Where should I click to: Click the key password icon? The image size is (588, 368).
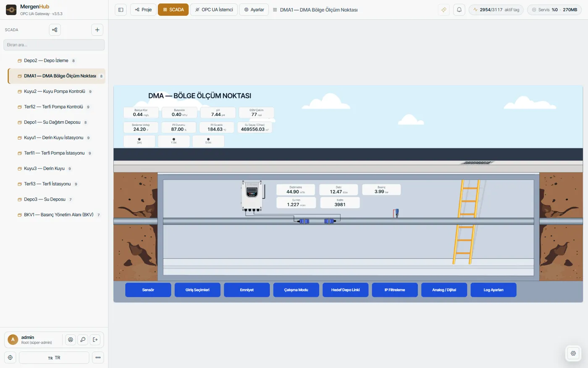(x=83, y=340)
